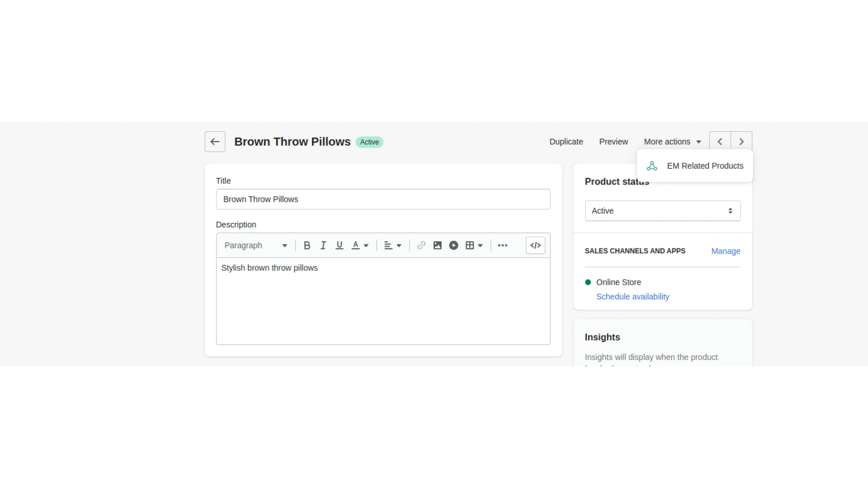The width and height of the screenshot is (868, 488).
Task: Open the text color dropdown
Action: pos(360,246)
